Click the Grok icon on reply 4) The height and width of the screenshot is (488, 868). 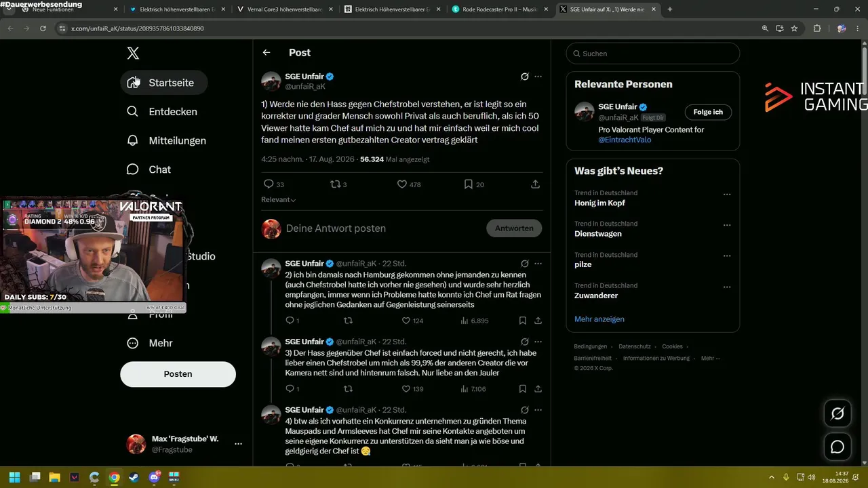[x=524, y=410]
